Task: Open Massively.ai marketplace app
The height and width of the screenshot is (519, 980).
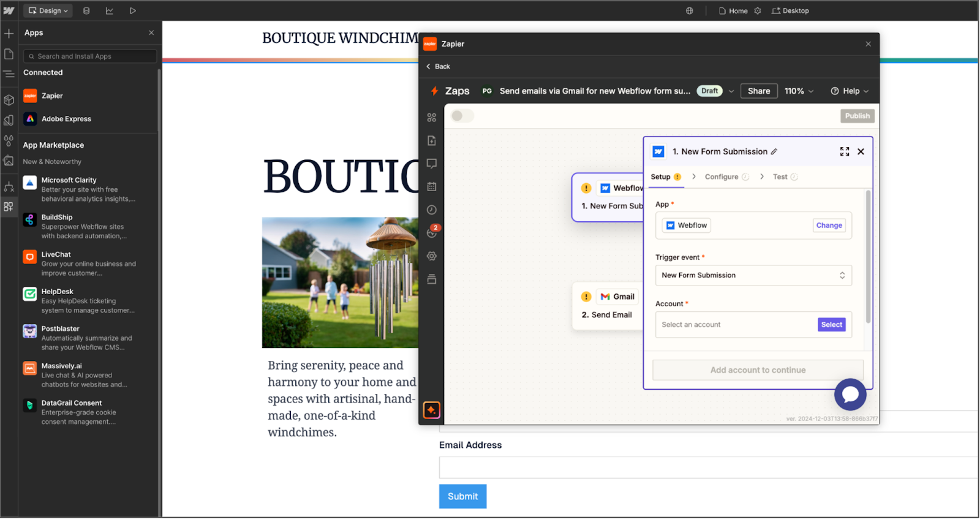Action: [89, 375]
